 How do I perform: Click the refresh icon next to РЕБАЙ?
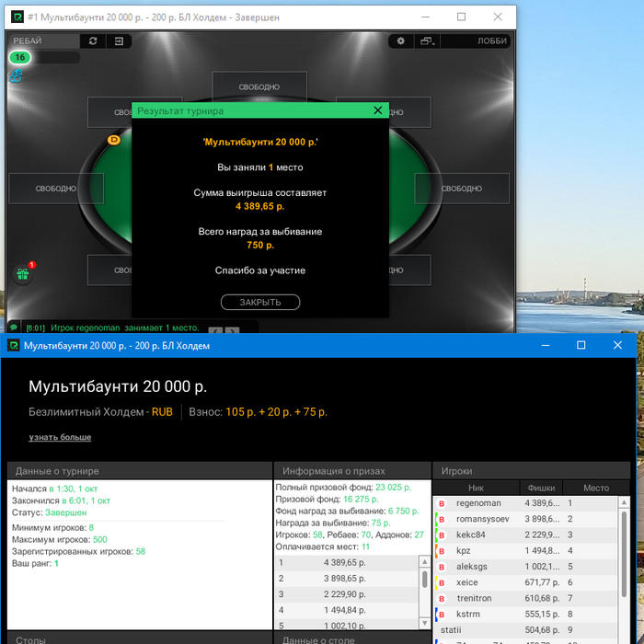click(93, 41)
